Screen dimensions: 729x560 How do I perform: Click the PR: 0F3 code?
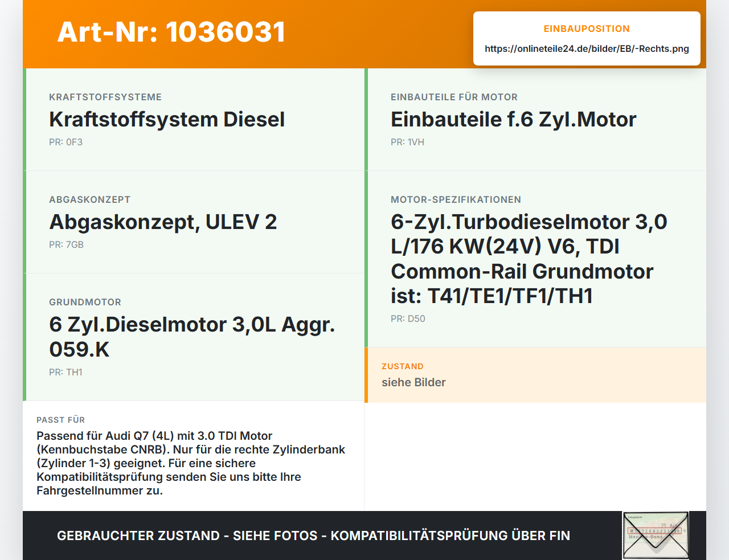[65, 142]
